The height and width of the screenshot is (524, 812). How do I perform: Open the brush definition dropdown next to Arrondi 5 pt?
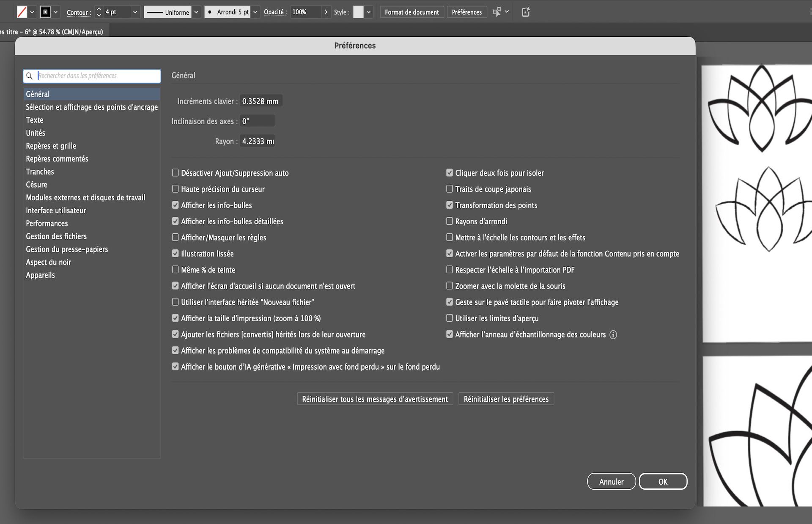click(255, 12)
